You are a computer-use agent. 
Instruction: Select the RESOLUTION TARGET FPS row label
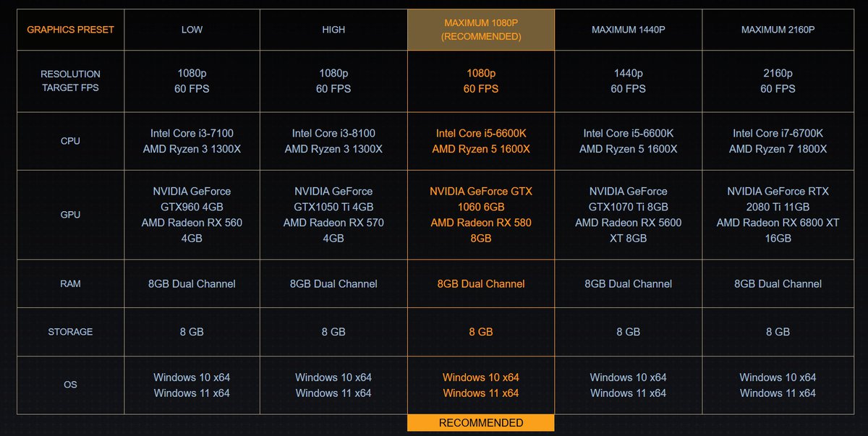70,81
